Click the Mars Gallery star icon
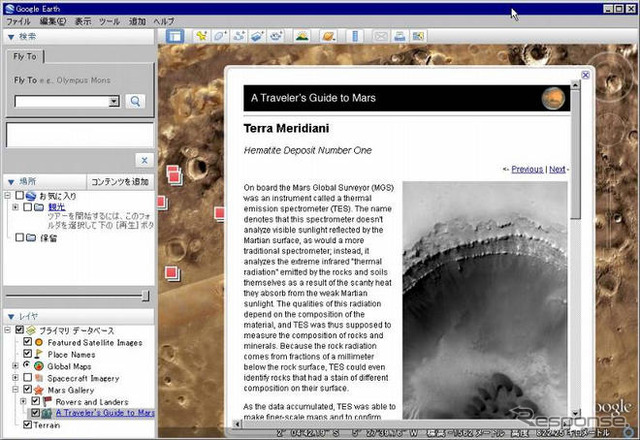Viewport: 640px width, 440px height. pos(39,390)
